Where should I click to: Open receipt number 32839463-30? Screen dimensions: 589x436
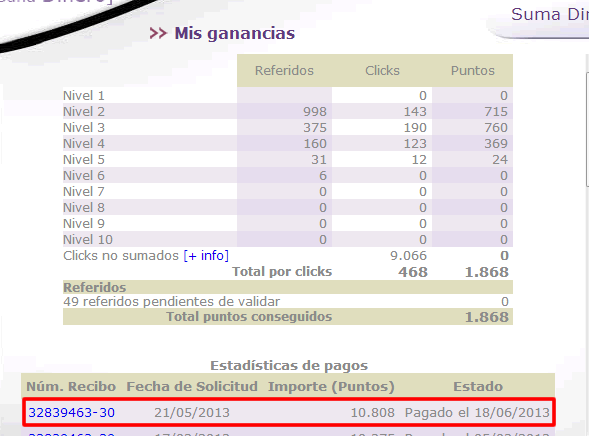[71, 413]
